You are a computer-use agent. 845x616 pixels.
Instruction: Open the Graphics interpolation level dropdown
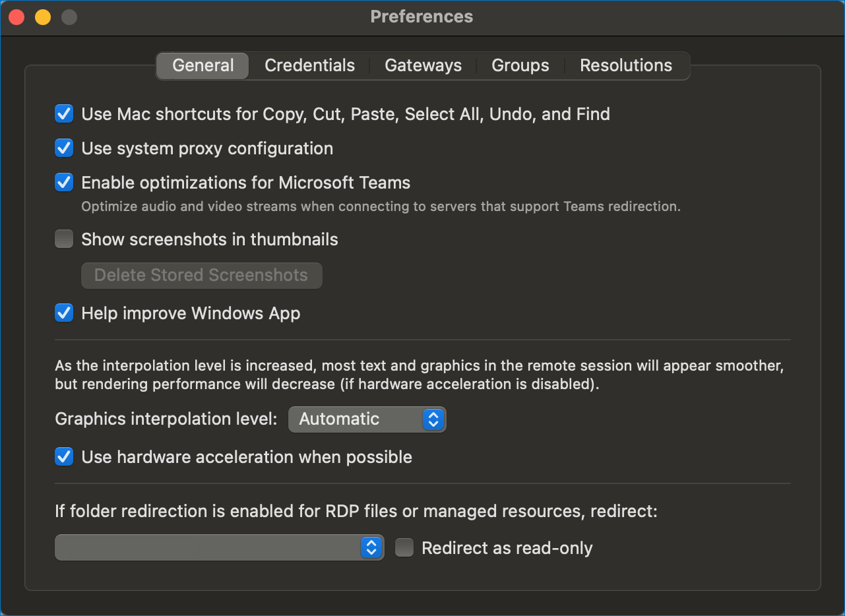coord(367,419)
